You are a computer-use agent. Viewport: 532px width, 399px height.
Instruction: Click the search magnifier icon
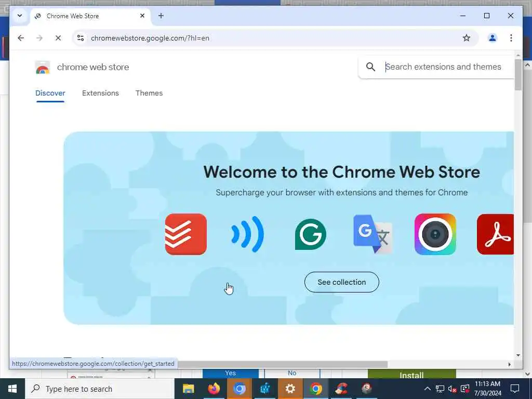click(370, 67)
